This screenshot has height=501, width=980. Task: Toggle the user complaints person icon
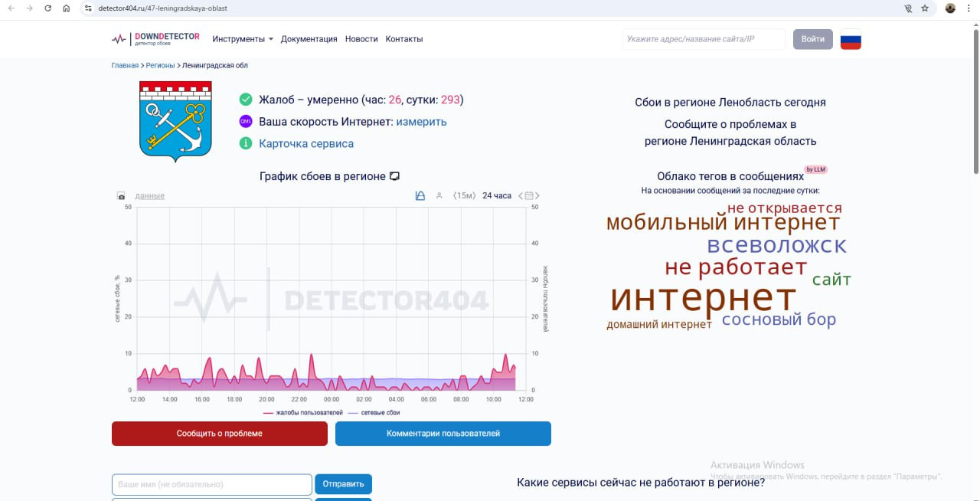(439, 196)
